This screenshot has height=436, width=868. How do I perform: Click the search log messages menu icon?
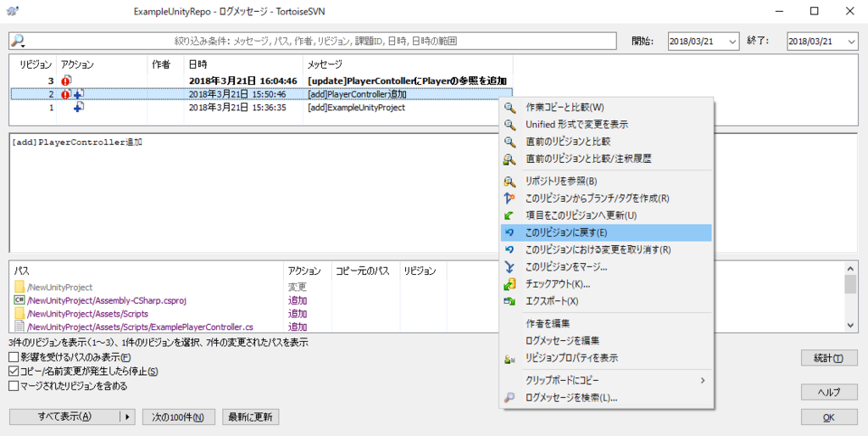coord(509,398)
